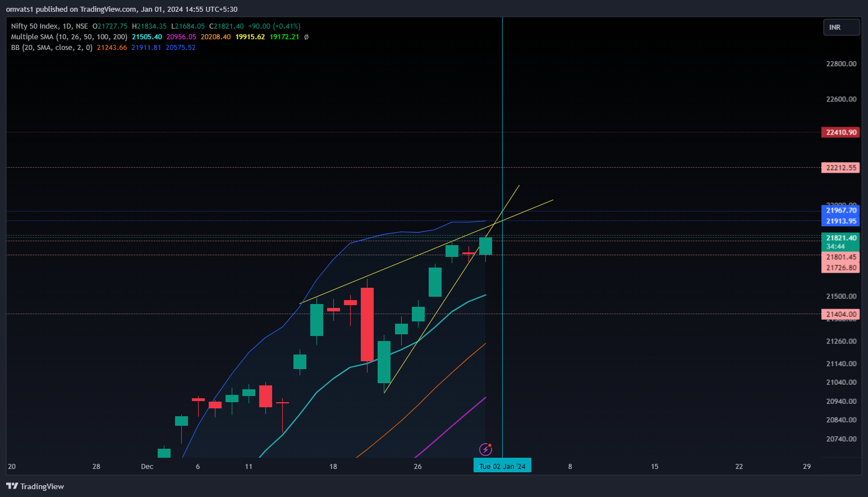Click the TradingView logo icon
Image resolution: width=868 pixels, height=497 pixels.
coord(12,486)
